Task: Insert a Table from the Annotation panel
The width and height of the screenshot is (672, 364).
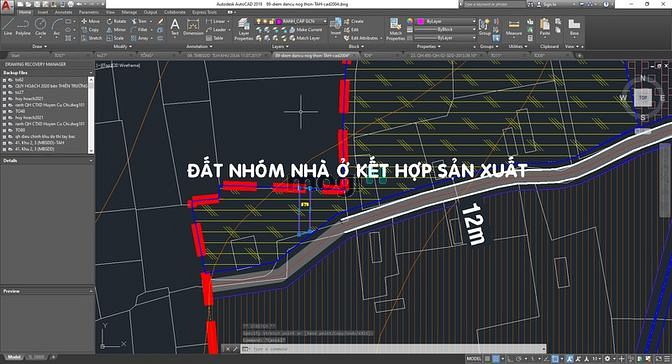Action: 215,38
